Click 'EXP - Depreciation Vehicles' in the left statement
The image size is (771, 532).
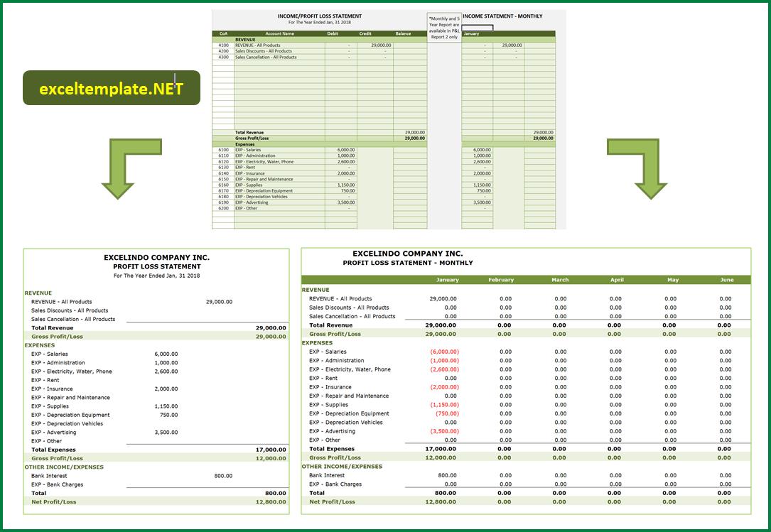coord(67,424)
